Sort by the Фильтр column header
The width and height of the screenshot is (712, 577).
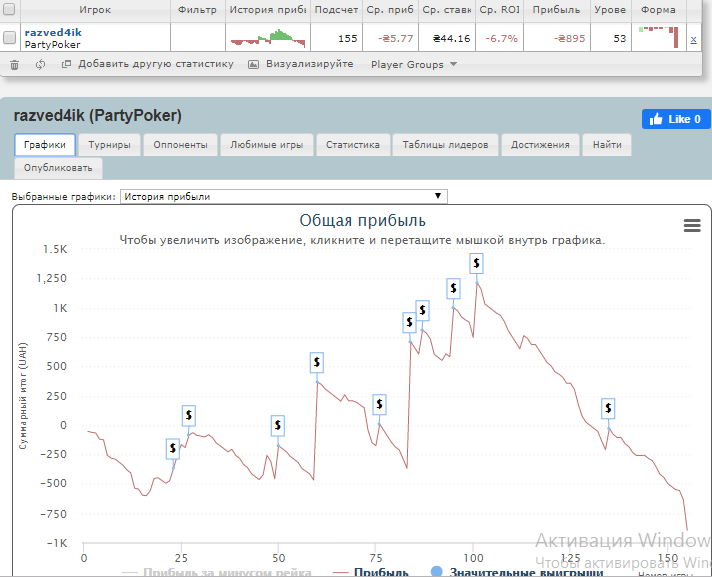[x=198, y=10]
